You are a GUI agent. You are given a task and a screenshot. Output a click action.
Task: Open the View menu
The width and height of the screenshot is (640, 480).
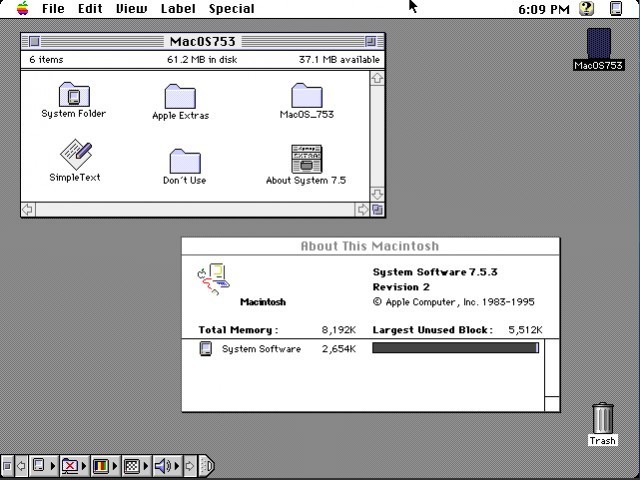131,9
